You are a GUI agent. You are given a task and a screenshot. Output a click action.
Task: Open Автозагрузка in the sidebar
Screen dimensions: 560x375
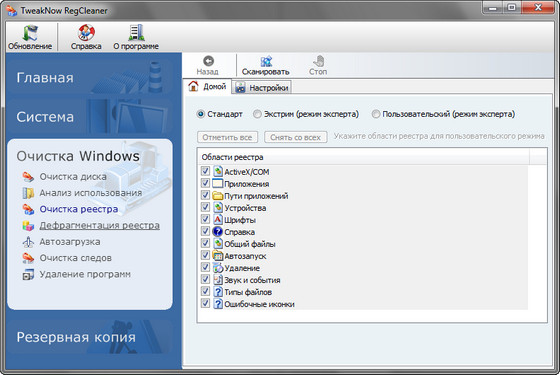point(70,242)
